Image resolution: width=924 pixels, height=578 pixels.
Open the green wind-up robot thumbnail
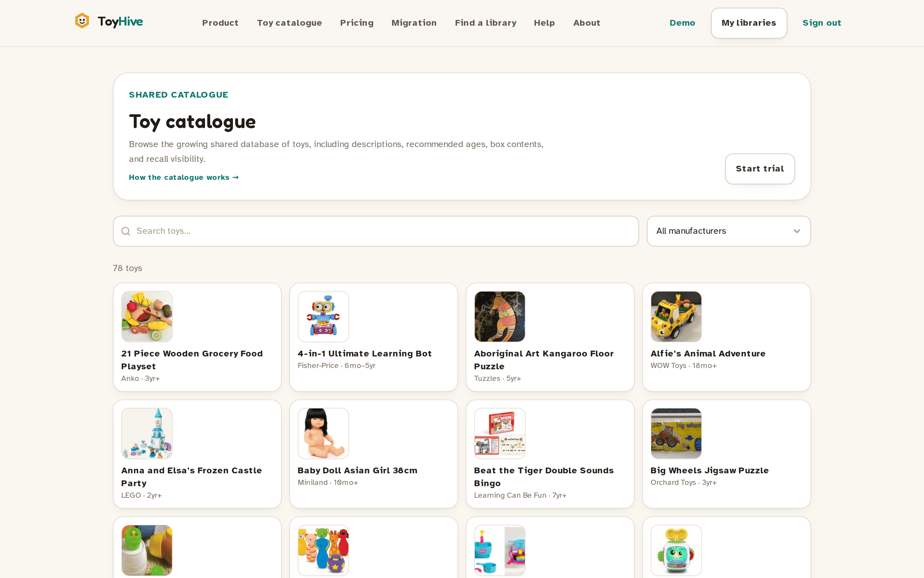[x=676, y=550]
